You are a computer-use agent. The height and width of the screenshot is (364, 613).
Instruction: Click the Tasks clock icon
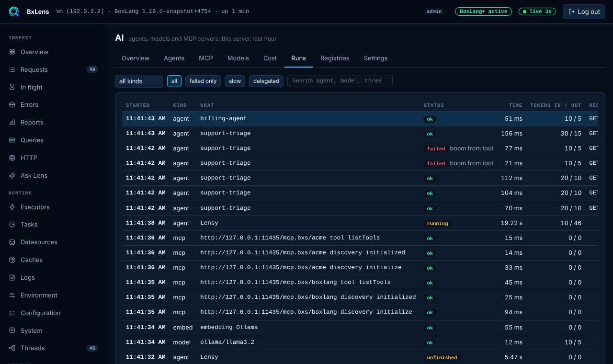12,224
